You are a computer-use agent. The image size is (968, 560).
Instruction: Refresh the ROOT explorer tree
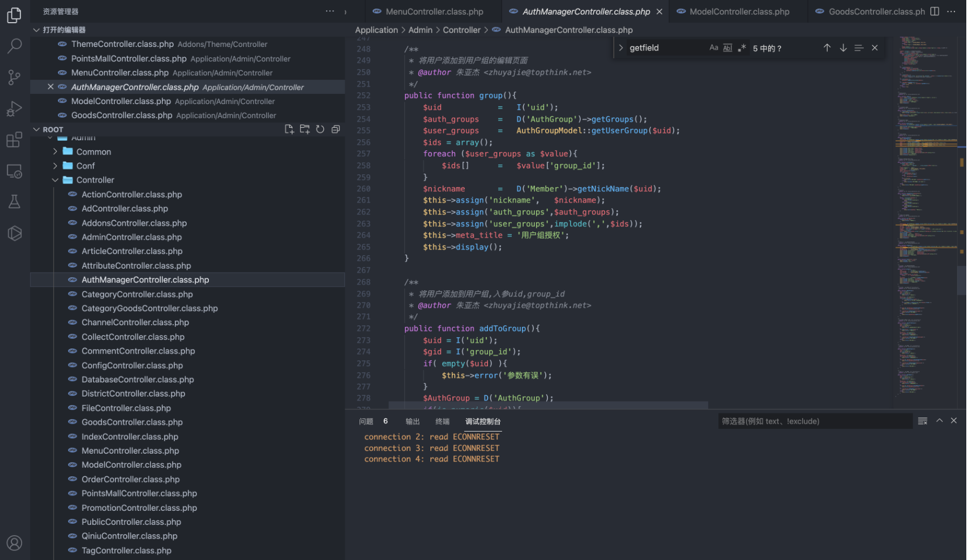320,130
